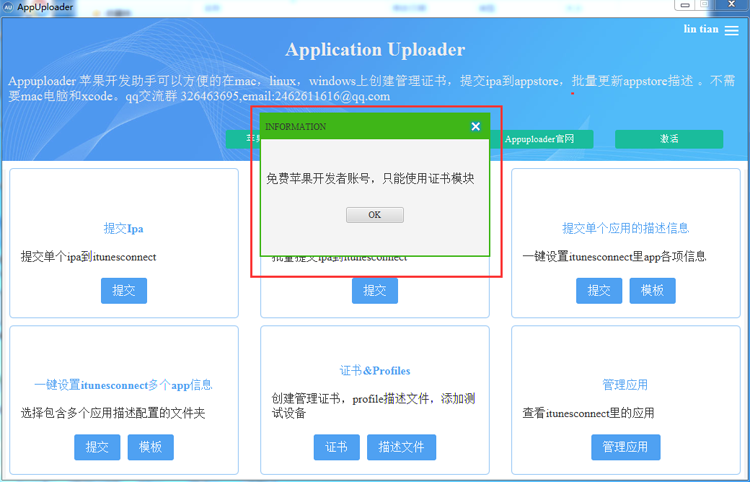Viewport: 750px width, 482px height.
Task: Minimize the AppUploader window
Action: pos(685,5)
